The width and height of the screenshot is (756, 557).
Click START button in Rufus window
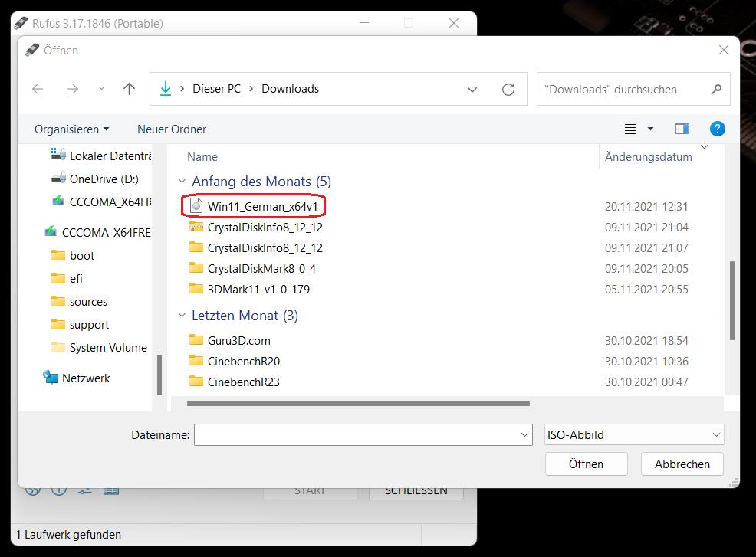(x=310, y=493)
